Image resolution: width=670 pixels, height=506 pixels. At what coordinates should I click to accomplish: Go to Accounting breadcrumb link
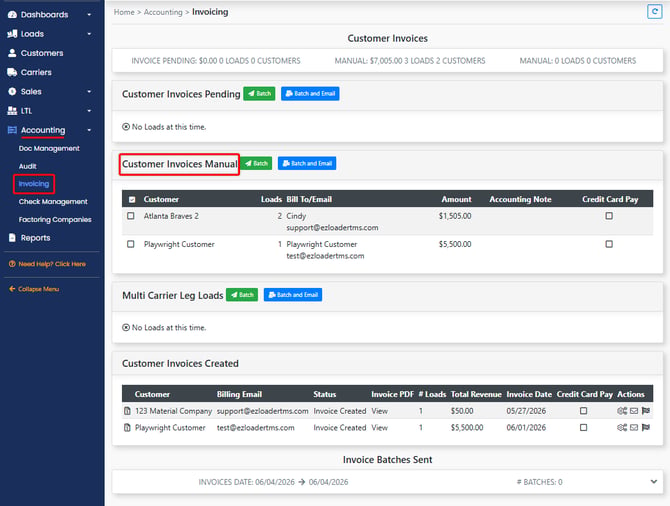point(163,12)
